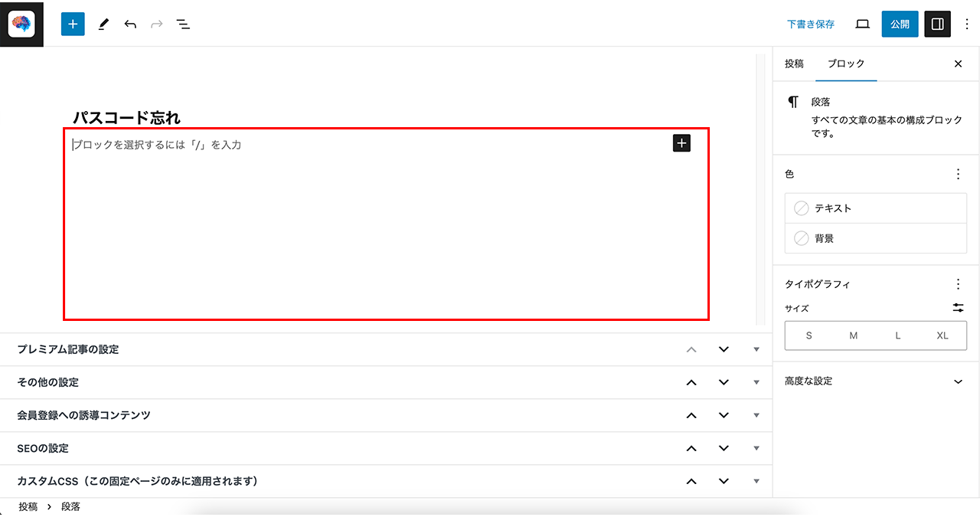980x517 pixels.
Task: Move SEOの設定 panel down
Action: (x=724, y=448)
